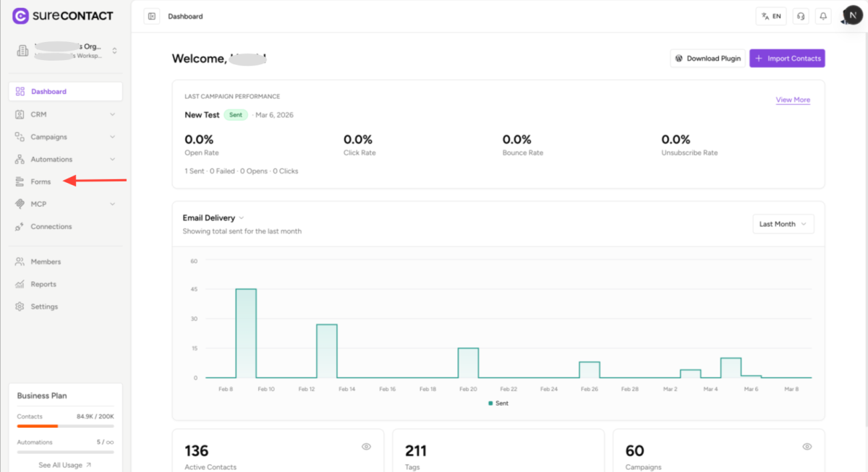Collapse sidebar using the panel toggle icon
868x472 pixels.
(152, 17)
